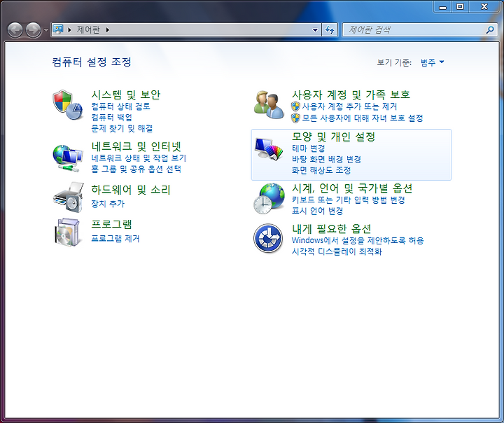Open 내게 필요한 옵션 heading
The image size is (504, 423).
click(331, 229)
